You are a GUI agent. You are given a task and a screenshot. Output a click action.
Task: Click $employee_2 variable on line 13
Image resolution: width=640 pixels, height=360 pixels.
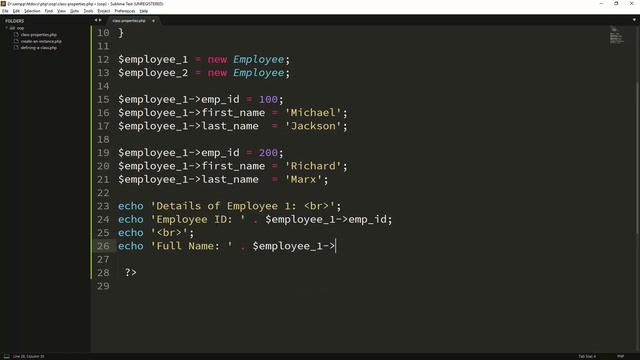coord(153,73)
